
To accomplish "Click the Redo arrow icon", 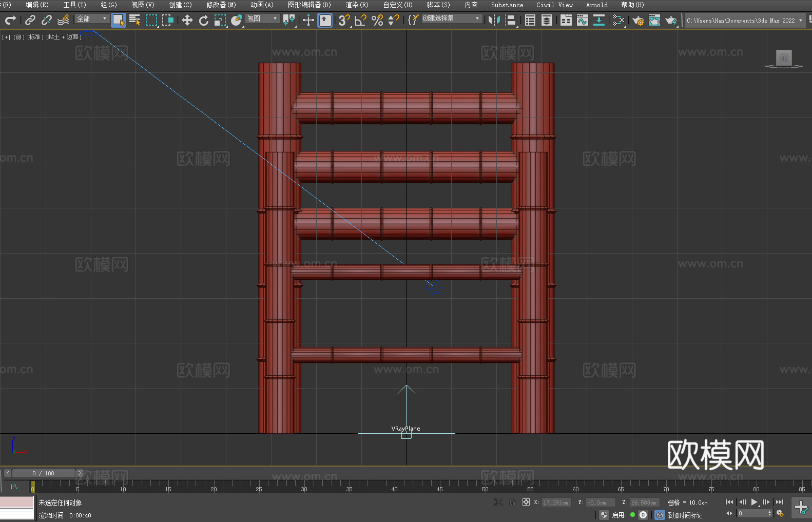I will tap(10, 20).
